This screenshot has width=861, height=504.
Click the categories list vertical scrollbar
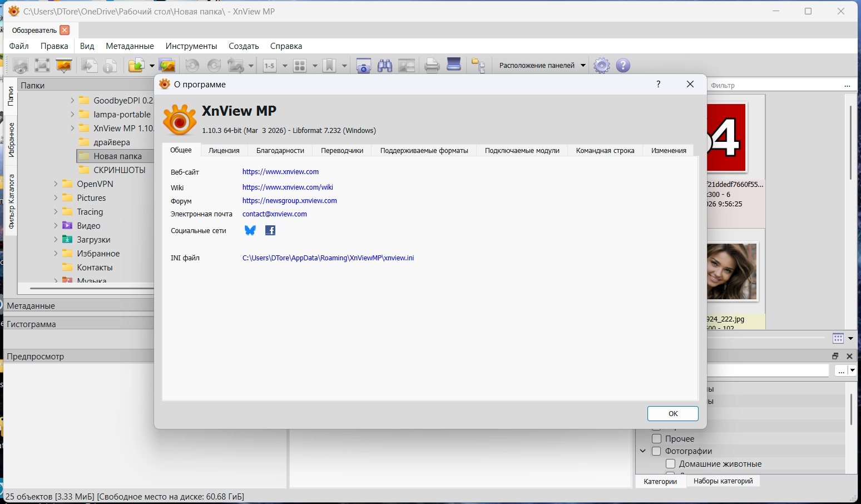tap(851, 409)
